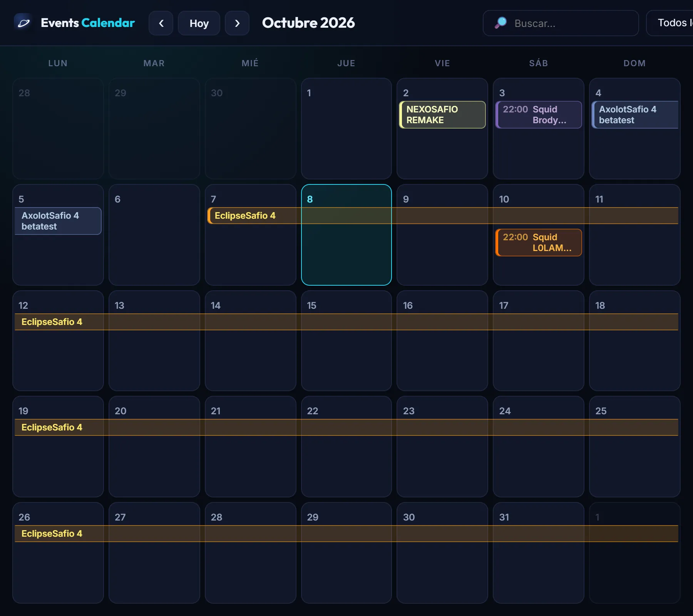Open the Todos filter dropdown
Viewport: 693px width, 616px height.
click(670, 23)
